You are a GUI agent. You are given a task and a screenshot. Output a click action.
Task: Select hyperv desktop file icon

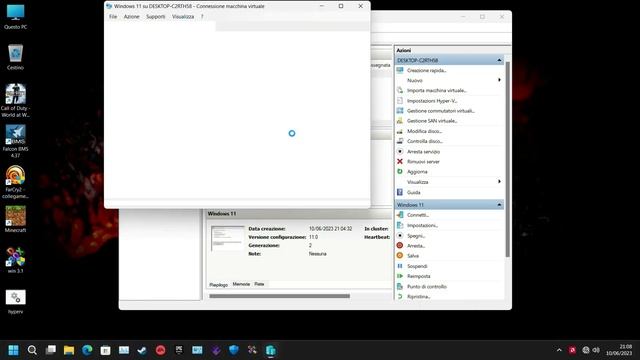tap(16, 302)
